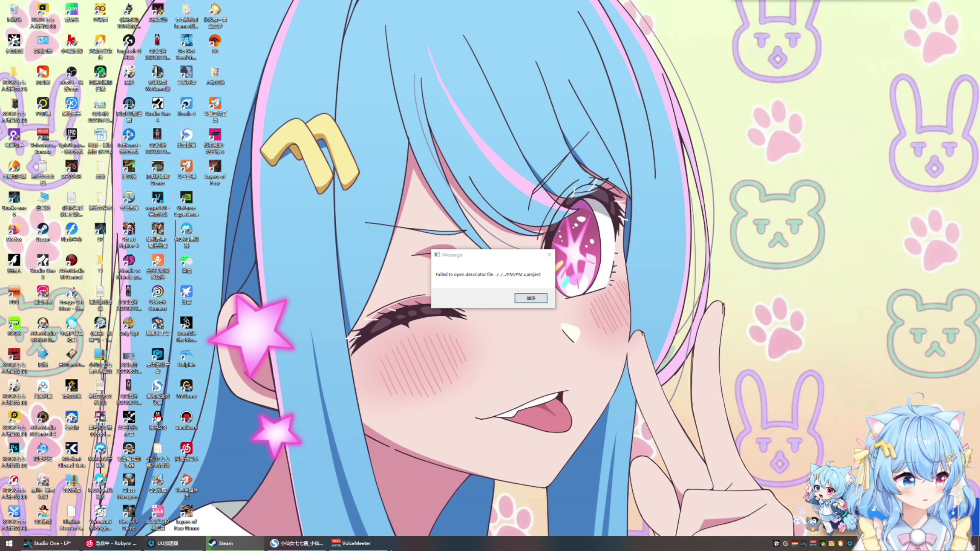Select the WeChat desktop icon
Viewport: 980px width, 551px height.
coord(186,264)
